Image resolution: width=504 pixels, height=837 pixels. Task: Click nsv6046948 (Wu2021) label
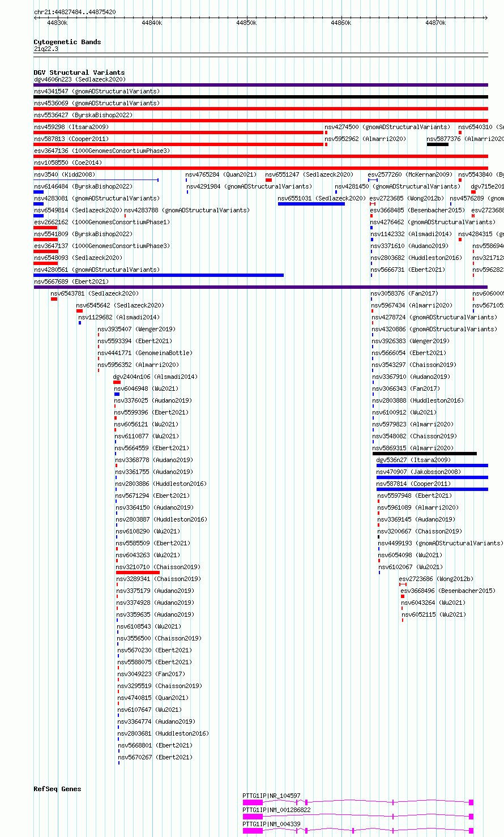(x=146, y=388)
